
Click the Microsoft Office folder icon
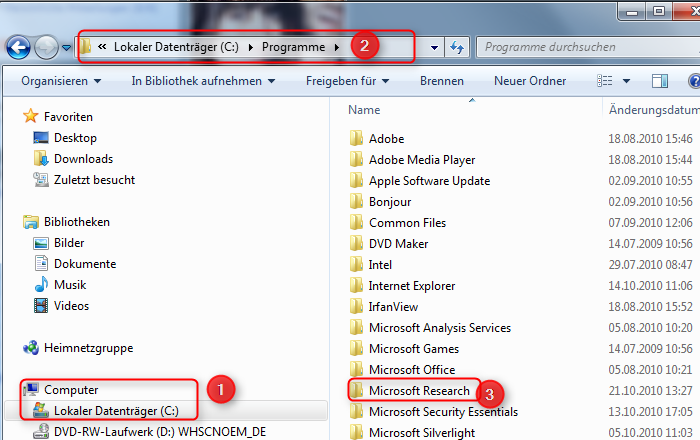[356, 369]
